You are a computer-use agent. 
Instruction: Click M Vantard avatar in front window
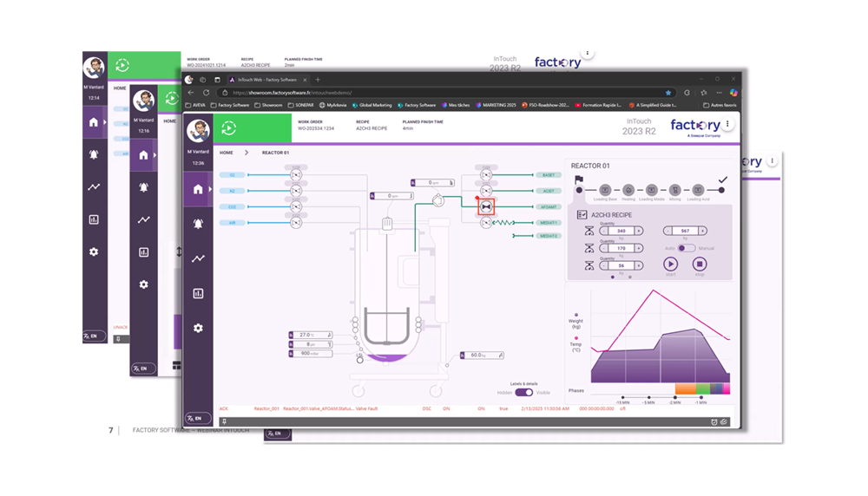pos(198,131)
